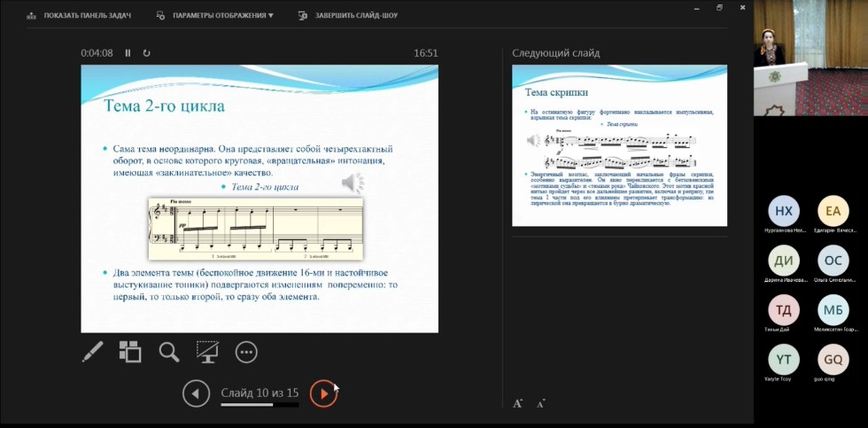Open more slideshow options ellipsis button

pyautogui.click(x=246, y=352)
